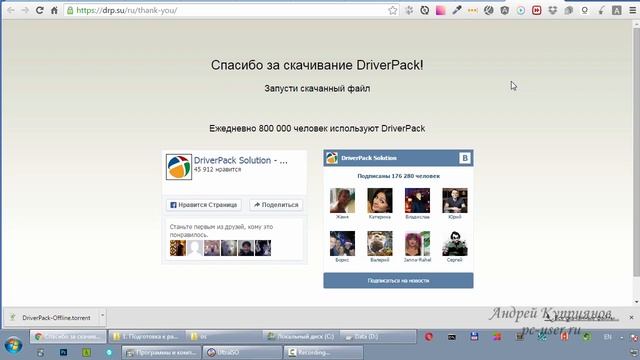Screen dimensions: 640x360
Task: Click the red fast-forward extension icon
Action: tap(537, 11)
